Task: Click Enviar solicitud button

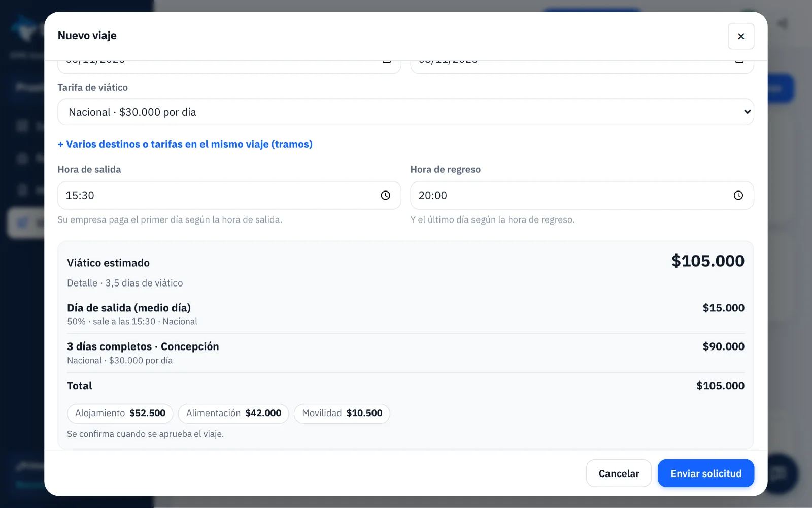Action: coord(705,473)
